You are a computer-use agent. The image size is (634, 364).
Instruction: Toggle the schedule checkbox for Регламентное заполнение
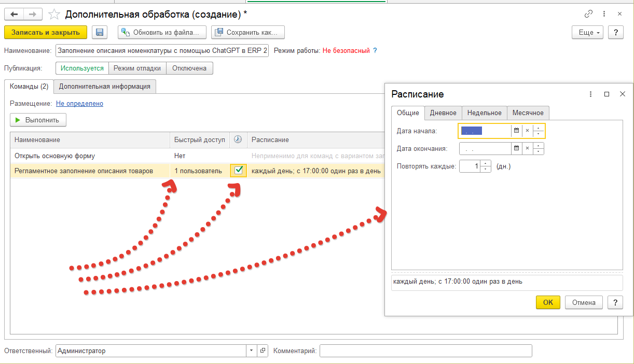tap(239, 171)
